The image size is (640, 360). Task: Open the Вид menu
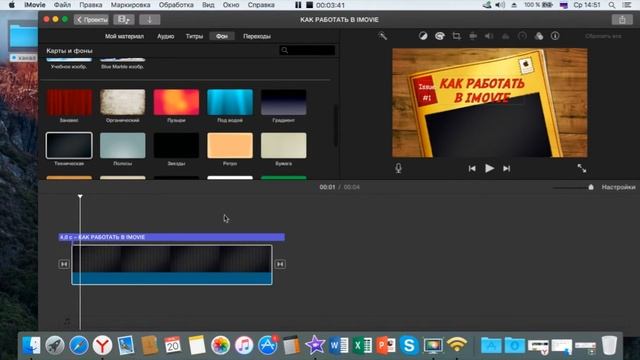point(208,5)
